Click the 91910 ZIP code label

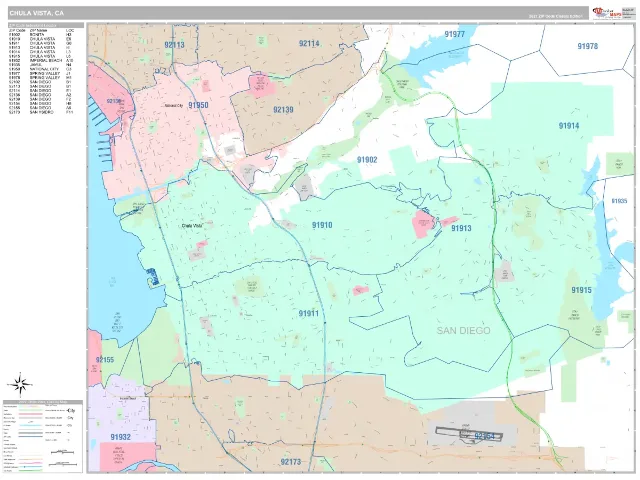[x=322, y=225]
